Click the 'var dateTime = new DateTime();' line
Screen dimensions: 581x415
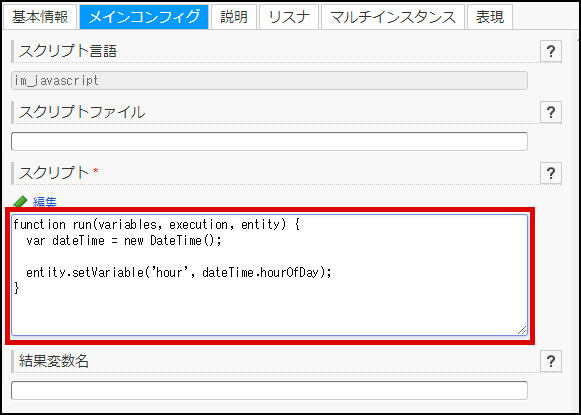click(124, 241)
